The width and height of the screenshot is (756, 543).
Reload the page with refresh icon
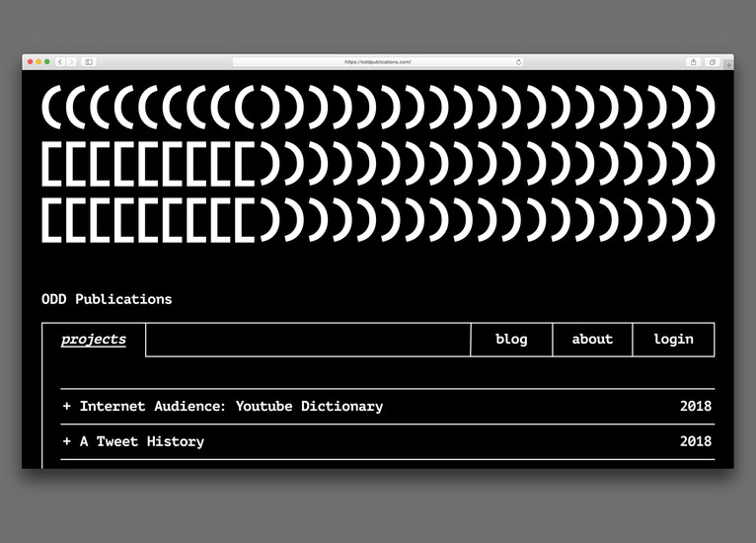pyautogui.click(x=518, y=62)
